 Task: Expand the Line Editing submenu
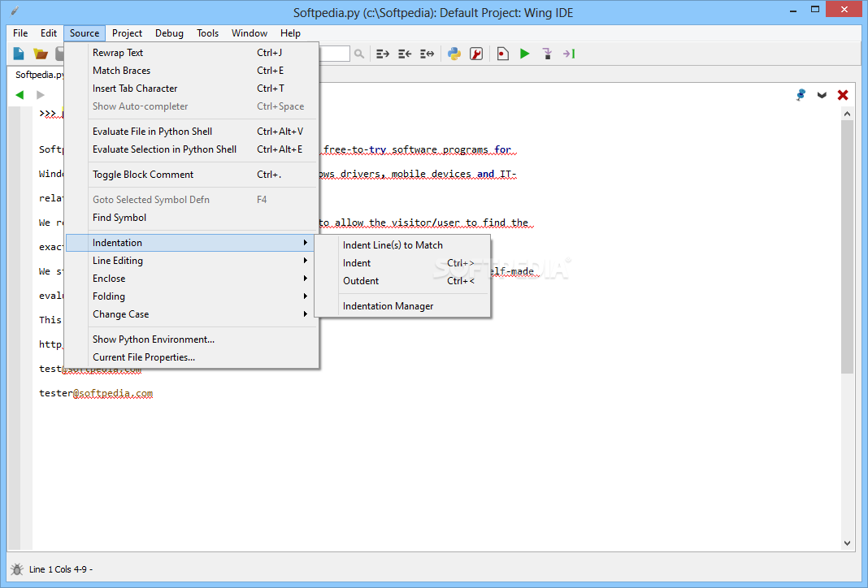(x=192, y=261)
